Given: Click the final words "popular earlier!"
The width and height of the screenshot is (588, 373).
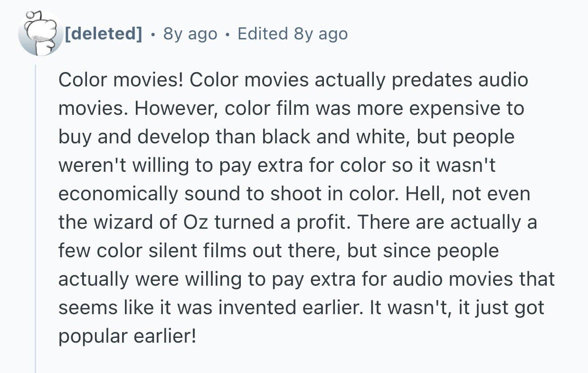Looking at the screenshot, I should pyautogui.click(x=127, y=336).
